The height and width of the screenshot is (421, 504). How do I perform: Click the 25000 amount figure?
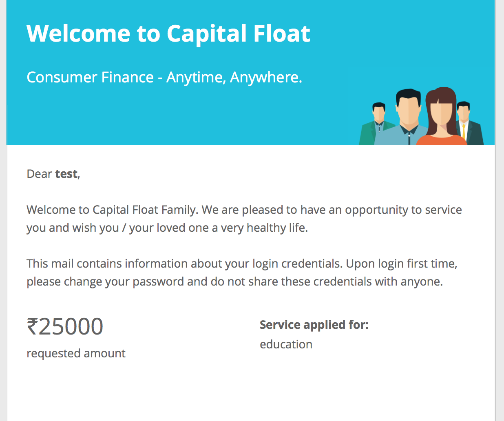[71, 326]
